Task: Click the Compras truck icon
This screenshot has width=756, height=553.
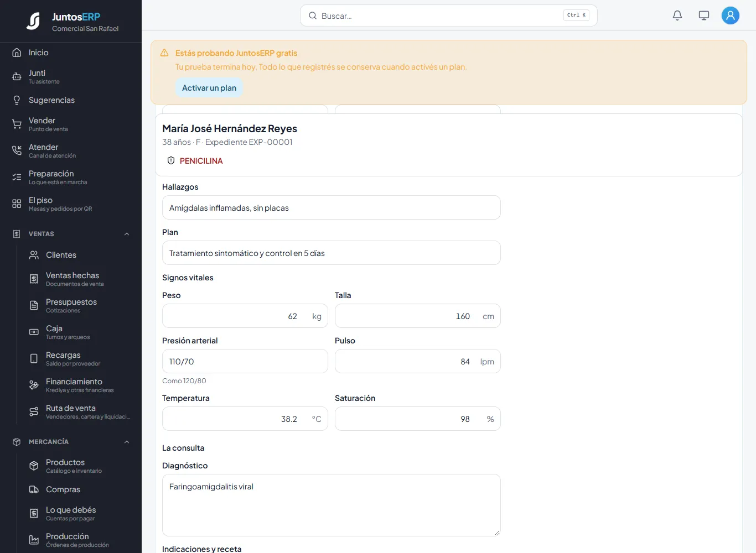Action: [x=34, y=489]
